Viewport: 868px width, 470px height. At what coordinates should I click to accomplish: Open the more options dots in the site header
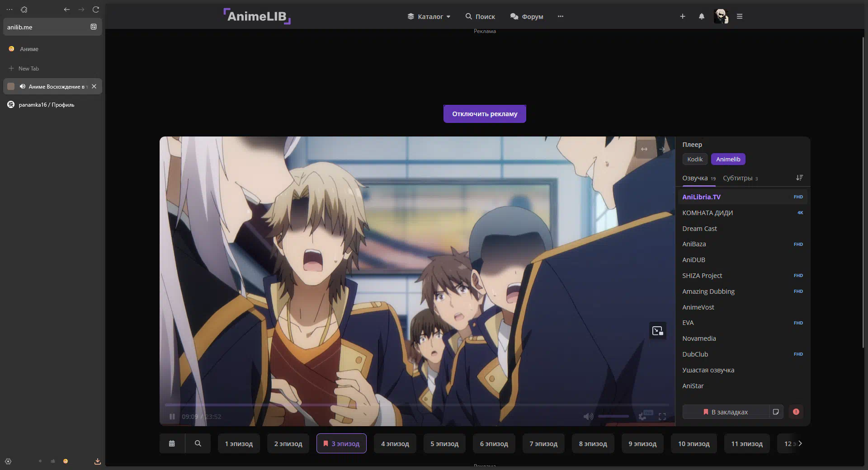[561, 16]
